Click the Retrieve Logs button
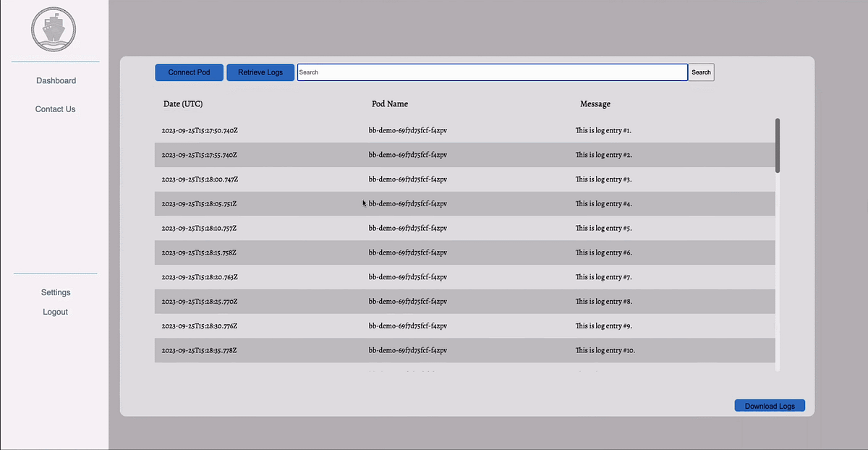This screenshot has height=450, width=868. coord(260,72)
